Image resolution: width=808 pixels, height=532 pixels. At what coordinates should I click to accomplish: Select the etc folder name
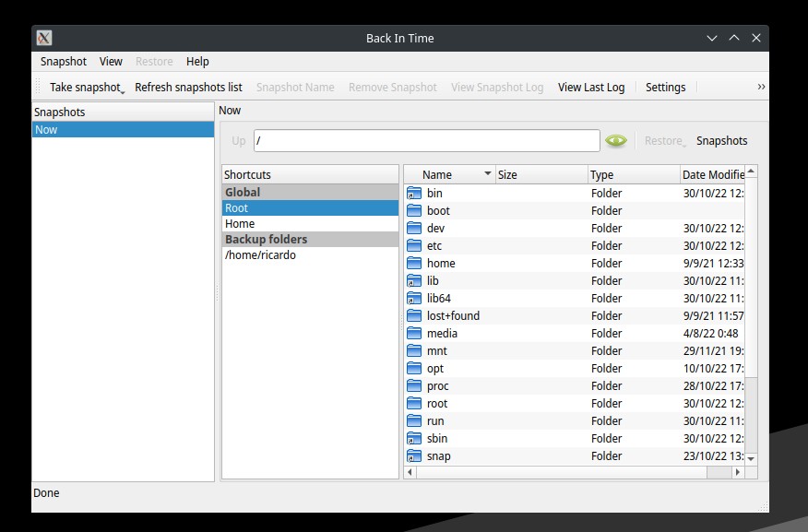pos(434,245)
